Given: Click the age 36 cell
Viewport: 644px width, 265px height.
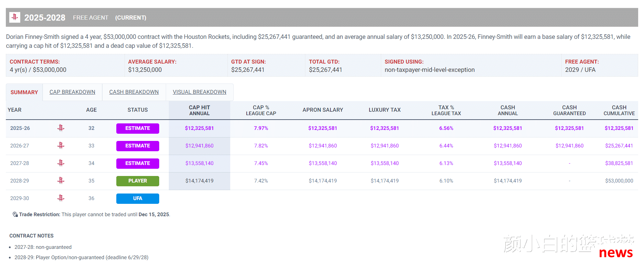Looking at the screenshot, I should click(x=91, y=198).
